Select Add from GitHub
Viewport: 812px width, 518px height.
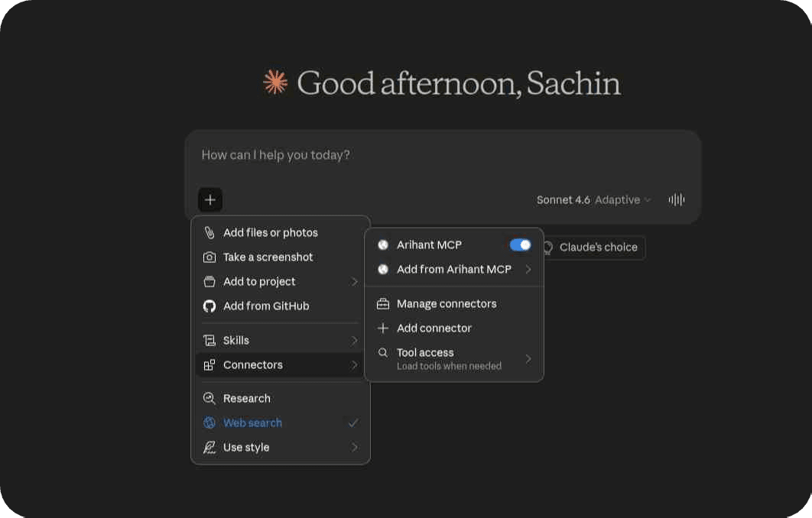pos(280,306)
